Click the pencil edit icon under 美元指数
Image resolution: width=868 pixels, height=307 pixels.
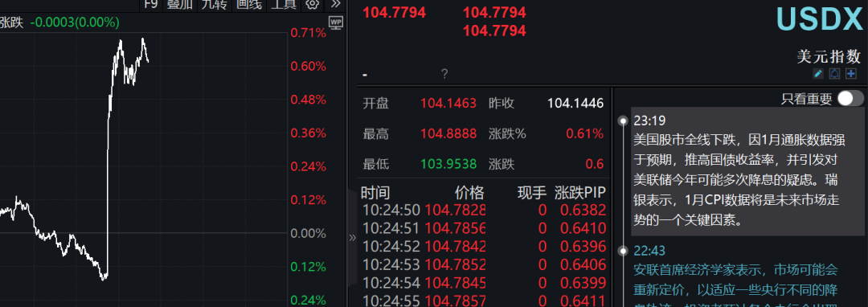[x=818, y=74]
